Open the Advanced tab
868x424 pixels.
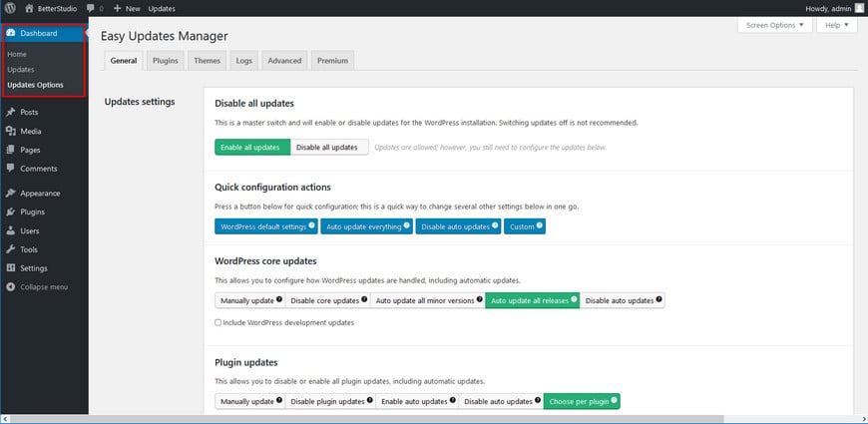[284, 61]
